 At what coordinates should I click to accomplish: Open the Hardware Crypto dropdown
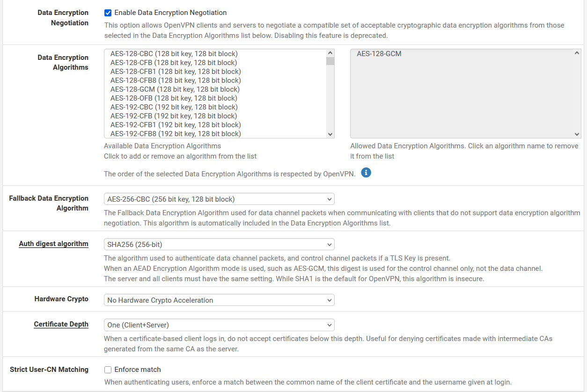[x=219, y=300]
